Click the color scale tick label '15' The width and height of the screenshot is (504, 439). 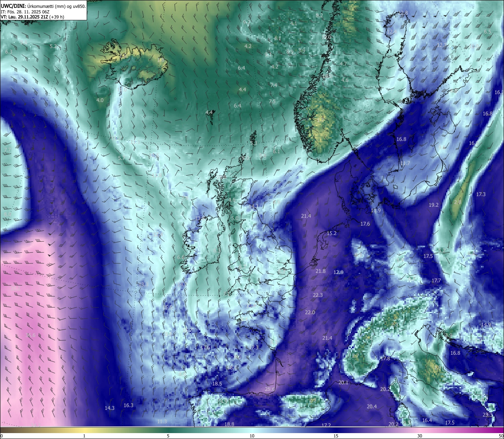[x=336, y=436]
